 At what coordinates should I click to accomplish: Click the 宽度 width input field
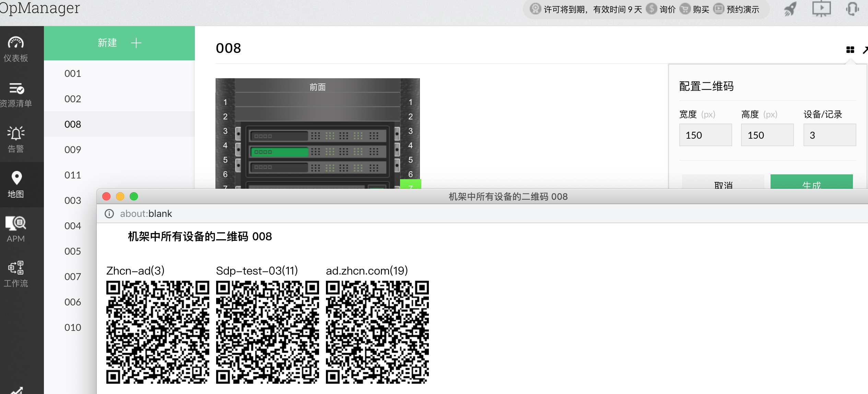(x=705, y=135)
